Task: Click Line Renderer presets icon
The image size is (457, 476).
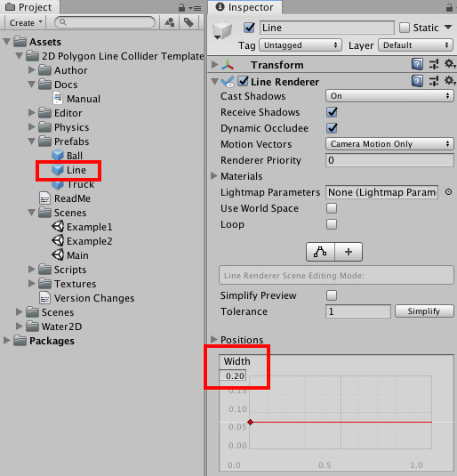Action: [434, 81]
